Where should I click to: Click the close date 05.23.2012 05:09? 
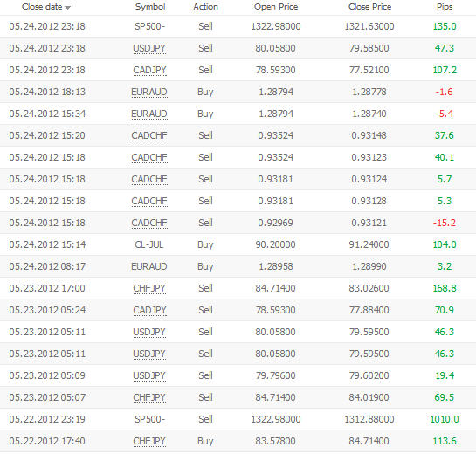[x=47, y=375]
